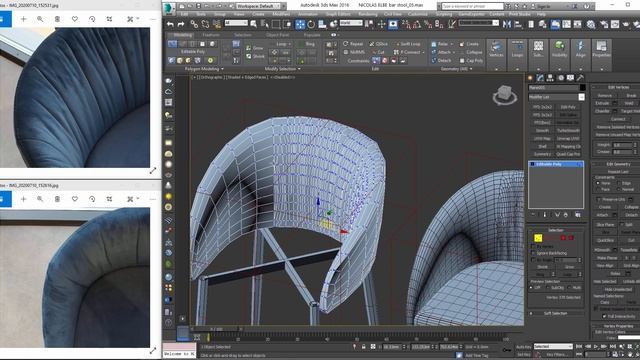Expand the Soft Selection rollout

[555, 313]
